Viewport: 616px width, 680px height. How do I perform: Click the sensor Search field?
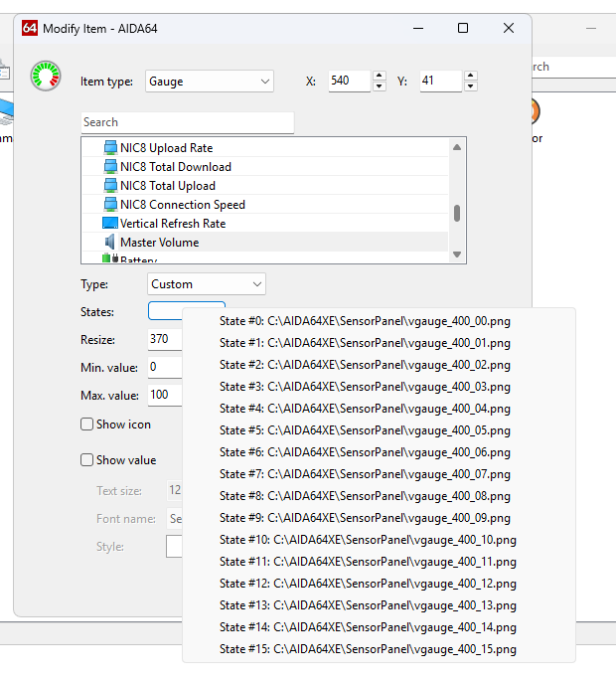(x=187, y=122)
